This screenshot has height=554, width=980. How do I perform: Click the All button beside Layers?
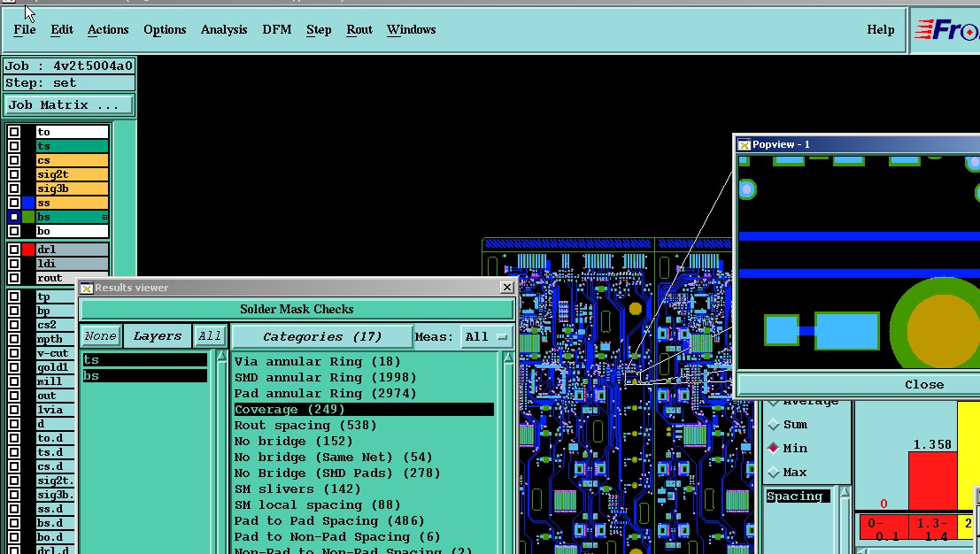point(210,336)
